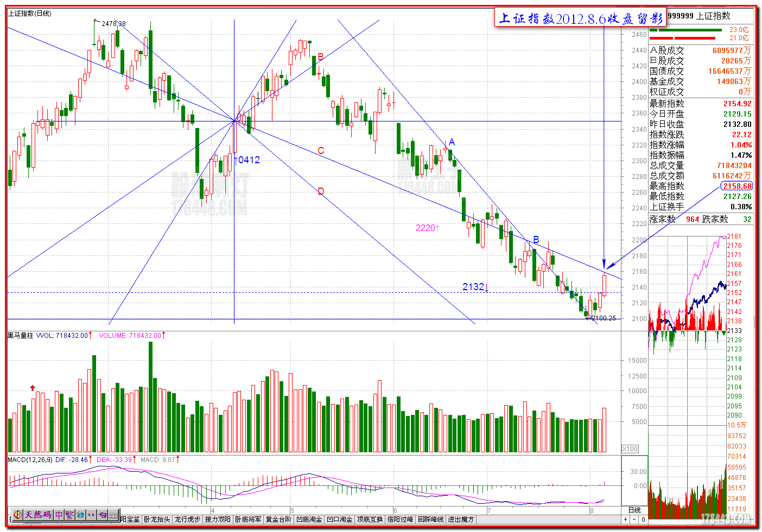Screen dimensions: 762x532
Task: Select the 龙行虎步 indicator tab
Action: point(187,520)
